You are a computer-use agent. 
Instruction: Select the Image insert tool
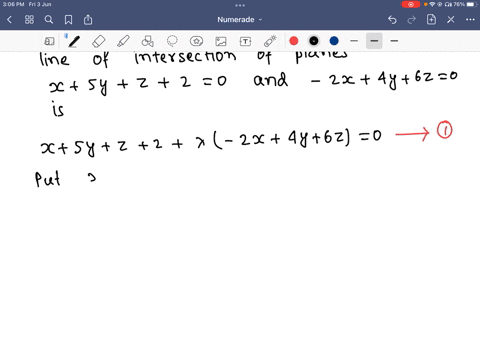[x=221, y=41]
